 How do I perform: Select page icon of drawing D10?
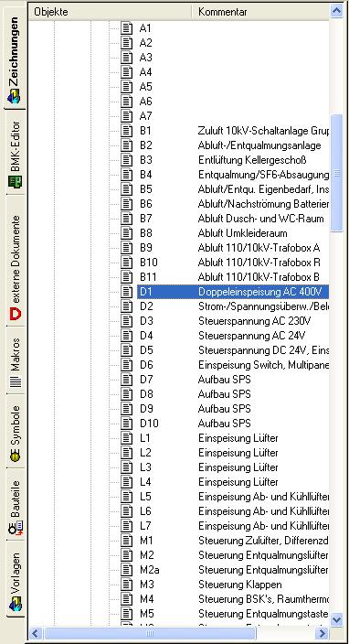[127, 424]
